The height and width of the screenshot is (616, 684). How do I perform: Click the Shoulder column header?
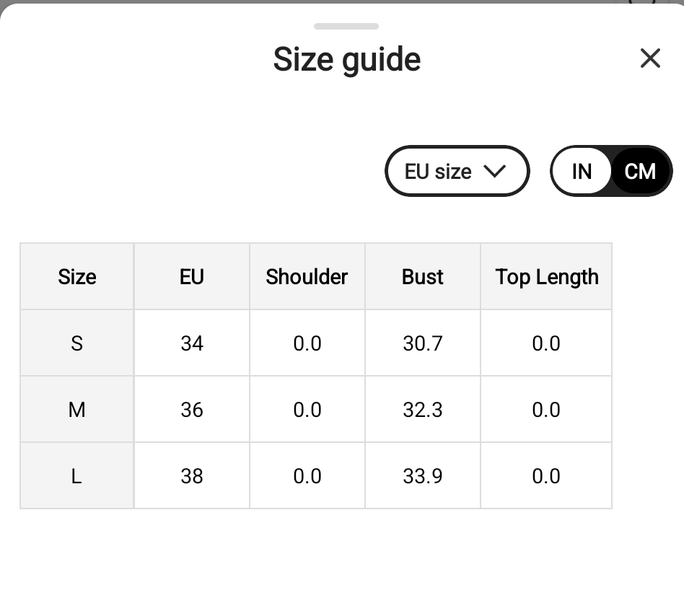coord(307,276)
